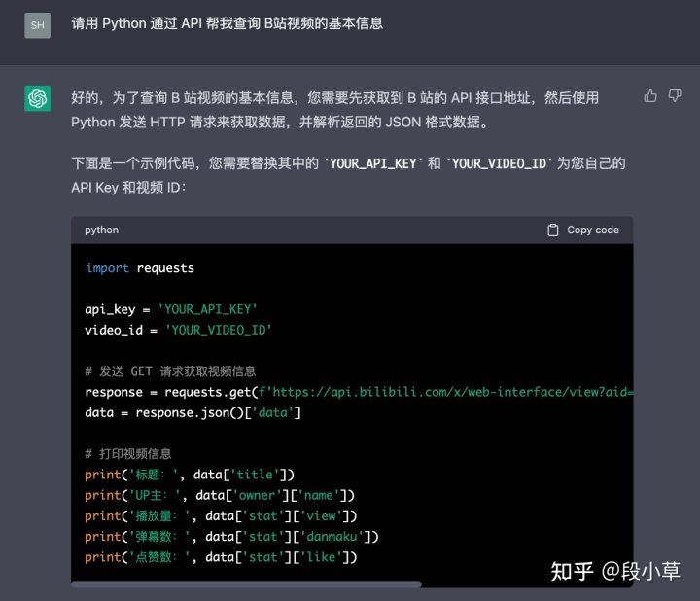Click the thumbs up feedback icon
The height and width of the screenshot is (601, 700).
click(650, 96)
